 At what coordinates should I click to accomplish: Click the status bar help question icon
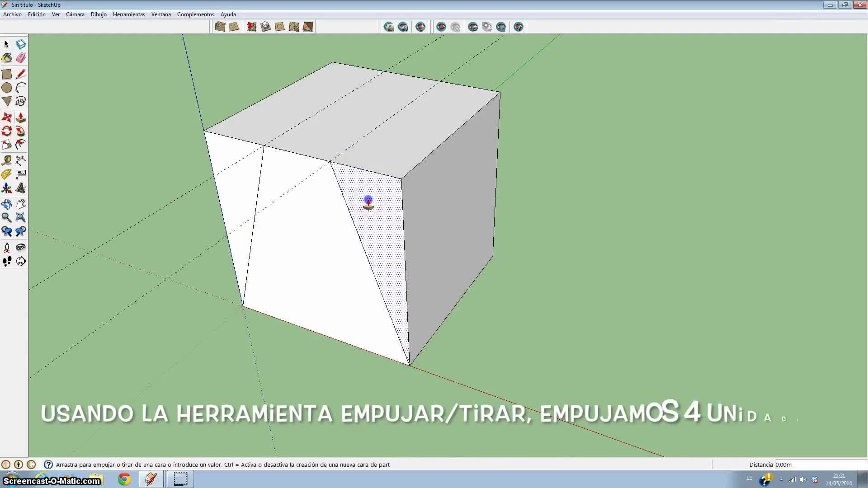(x=48, y=465)
